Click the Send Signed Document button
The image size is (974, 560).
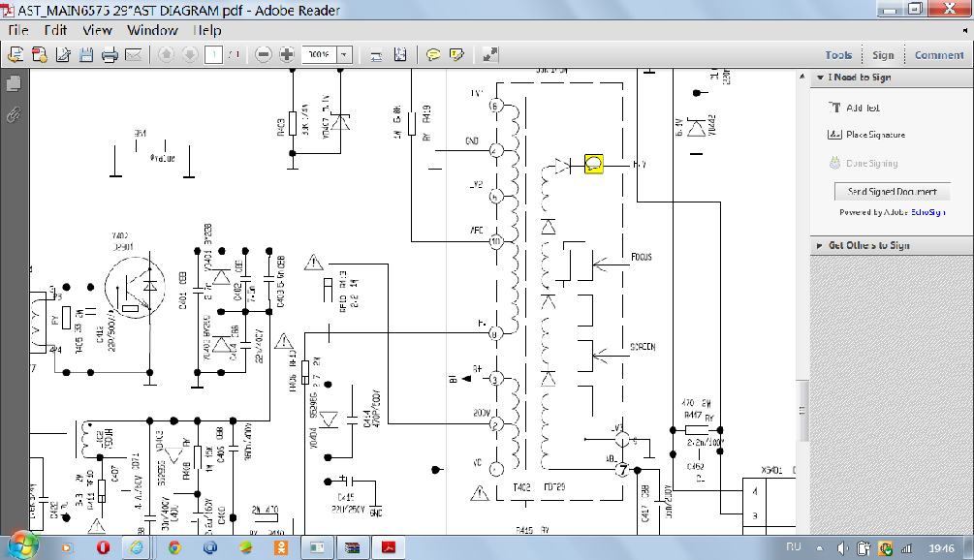click(x=892, y=192)
